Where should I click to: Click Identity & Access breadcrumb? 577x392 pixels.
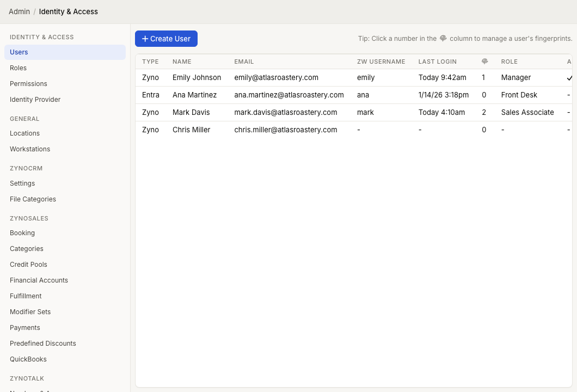tap(69, 11)
